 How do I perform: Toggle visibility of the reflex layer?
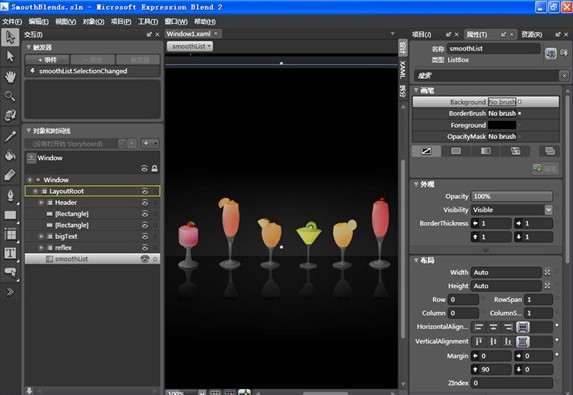coord(145,248)
